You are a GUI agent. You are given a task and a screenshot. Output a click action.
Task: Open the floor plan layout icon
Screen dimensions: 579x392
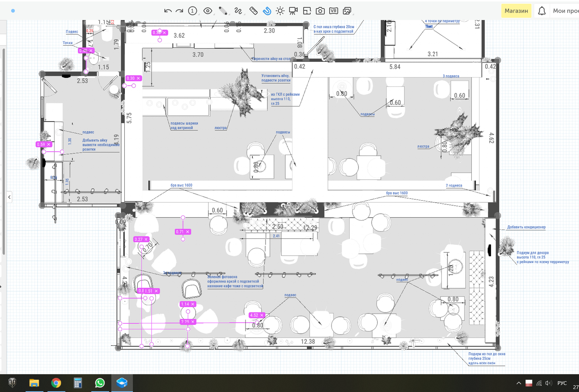[307, 11]
